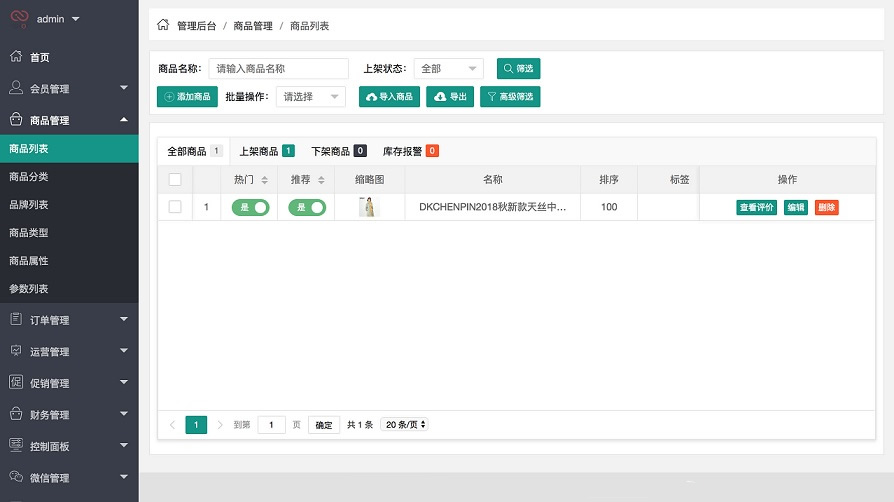Collapse the 商品管理 menu

[124, 119]
